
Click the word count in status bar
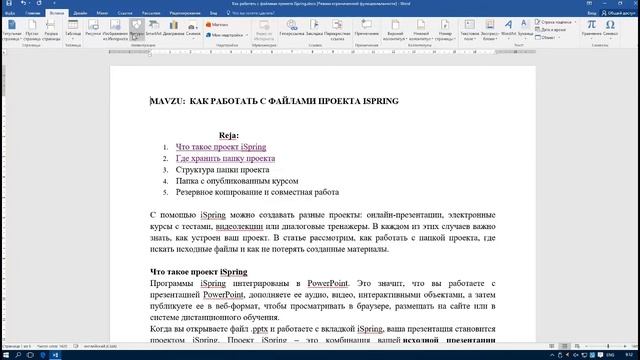click(x=52, y=346)
